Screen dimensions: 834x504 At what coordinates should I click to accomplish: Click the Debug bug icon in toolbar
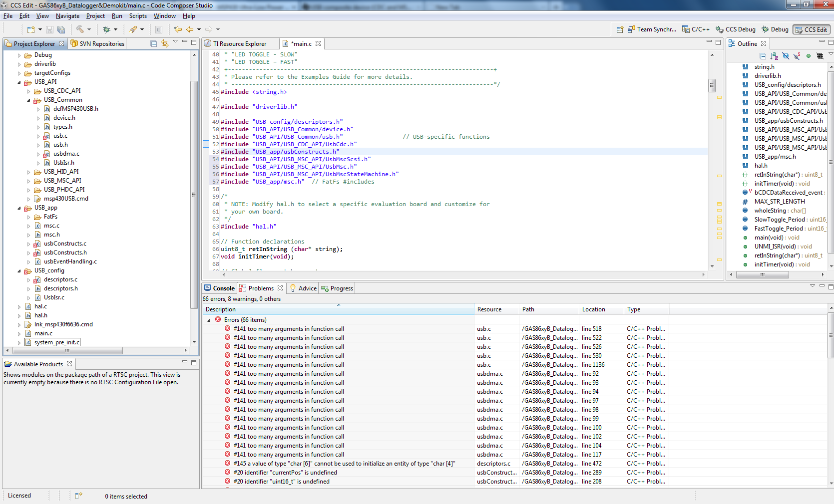click(106, 29)
